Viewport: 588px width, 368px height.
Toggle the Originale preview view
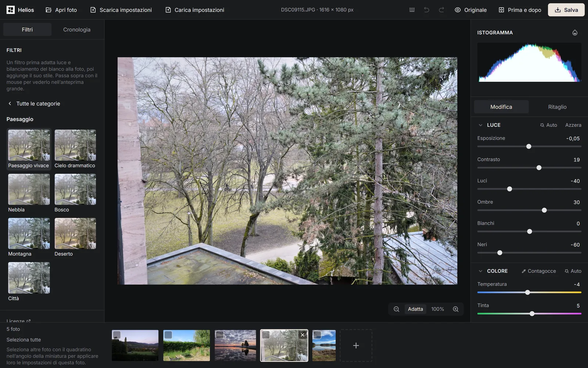(470, 10)
